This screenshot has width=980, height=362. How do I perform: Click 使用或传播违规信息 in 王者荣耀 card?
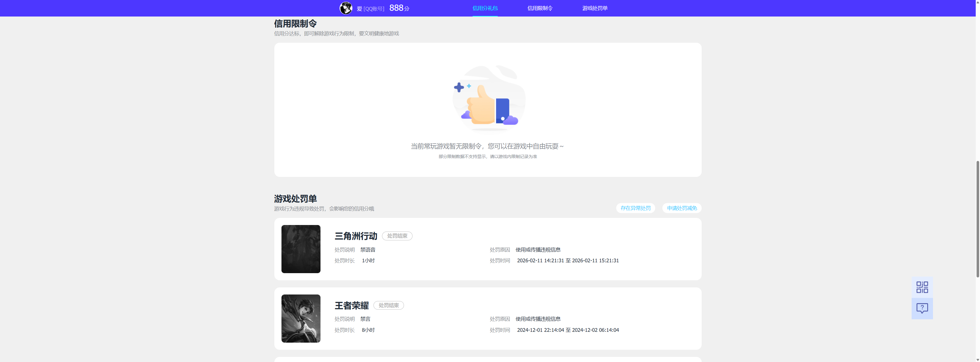coord(538,319)
